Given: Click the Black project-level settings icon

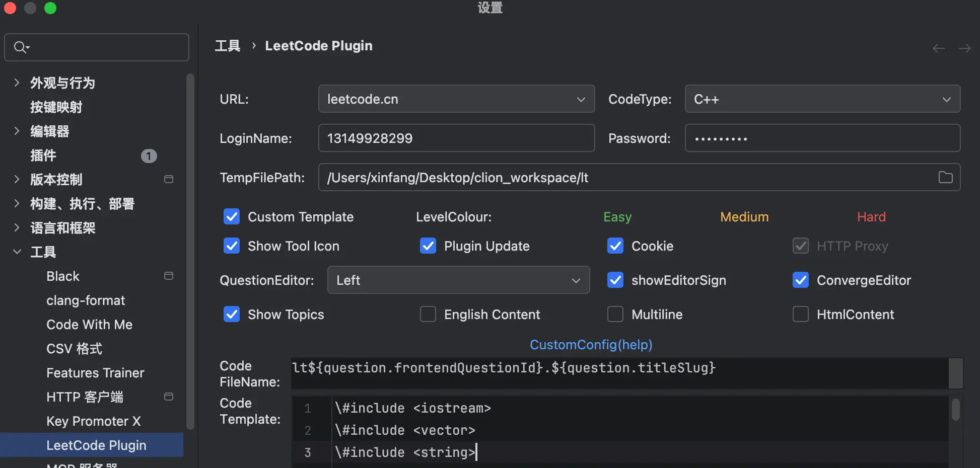Looking at the screenshot, I should (169, 276).
